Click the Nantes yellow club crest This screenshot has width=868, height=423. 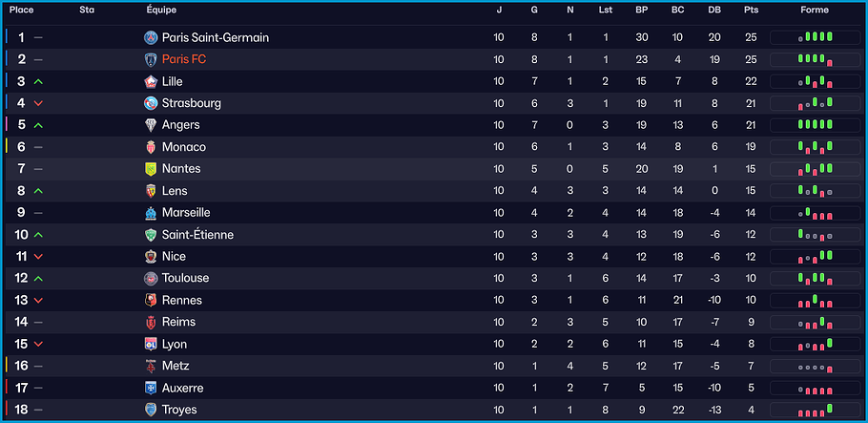(x=151, y=169)
